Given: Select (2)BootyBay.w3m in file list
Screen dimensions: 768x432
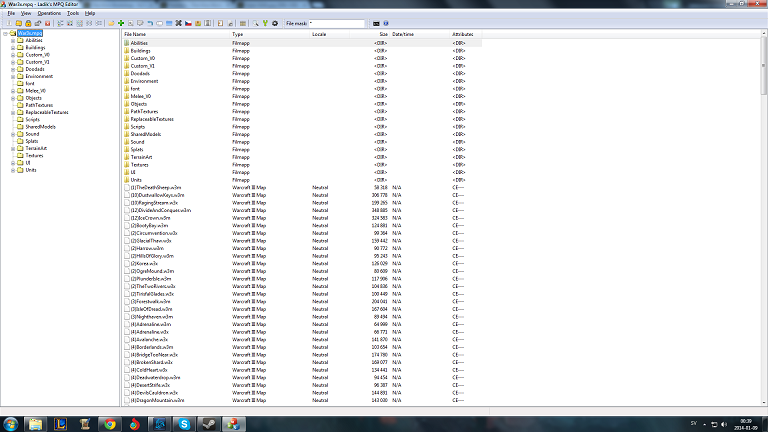Looking at the screenshot, I should (x=149, y=226).
